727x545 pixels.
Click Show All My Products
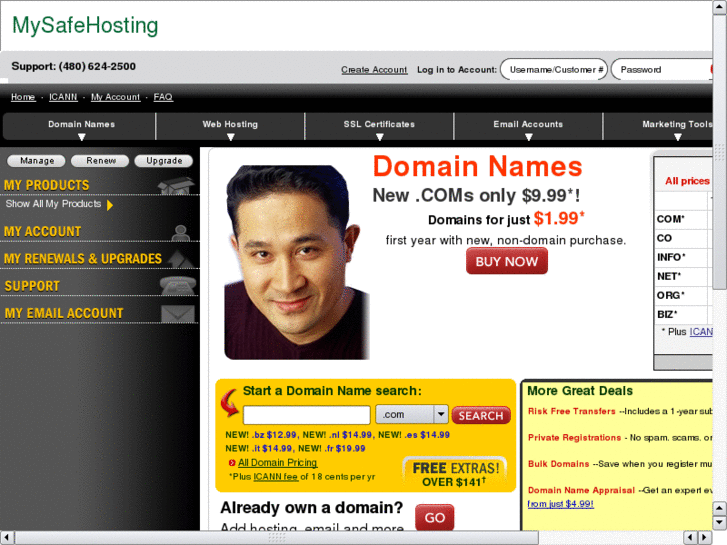(53, 204)
